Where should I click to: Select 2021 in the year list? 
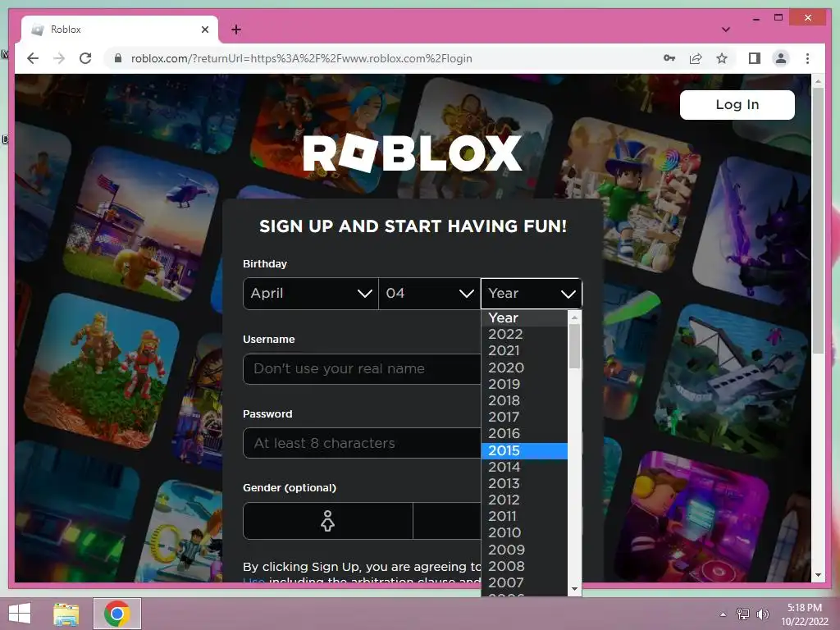point(524,350)
